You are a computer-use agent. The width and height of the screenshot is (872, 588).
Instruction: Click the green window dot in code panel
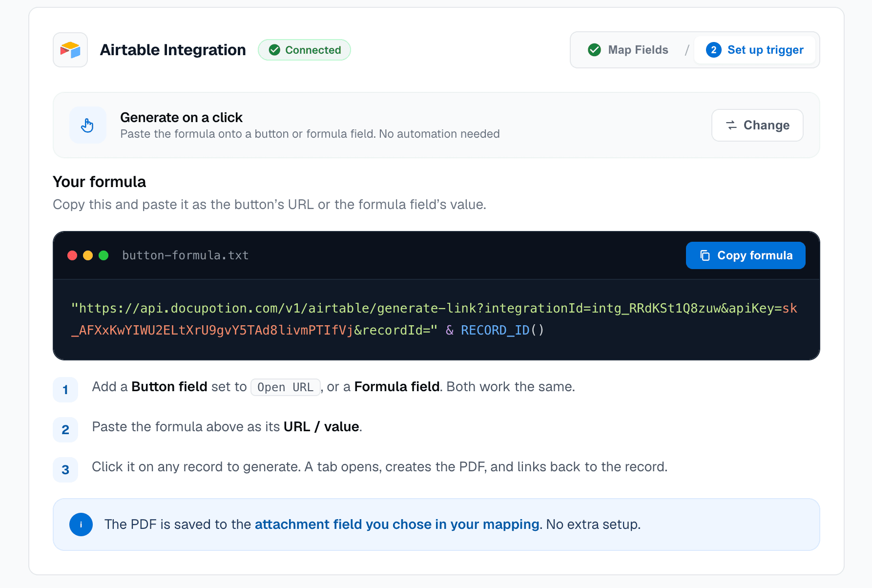(104, 255)
